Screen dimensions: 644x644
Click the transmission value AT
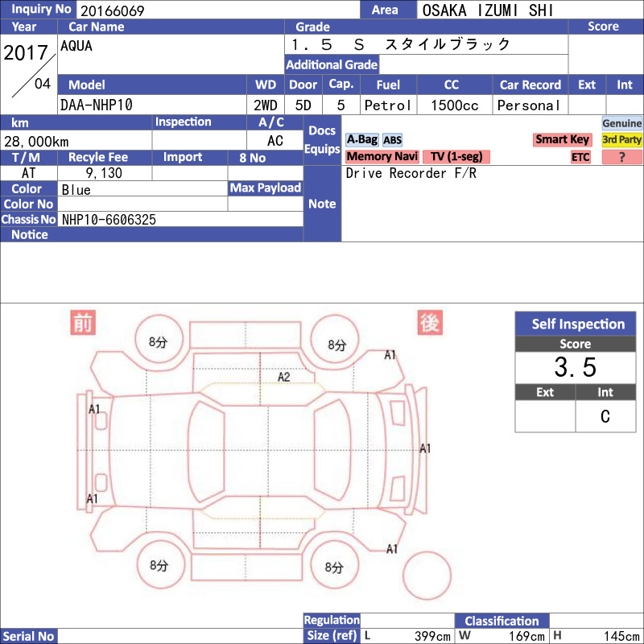point(28,173)
